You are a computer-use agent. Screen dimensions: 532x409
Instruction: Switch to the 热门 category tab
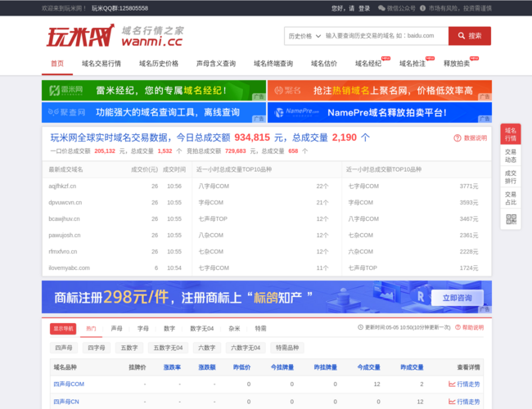point(91,329)
